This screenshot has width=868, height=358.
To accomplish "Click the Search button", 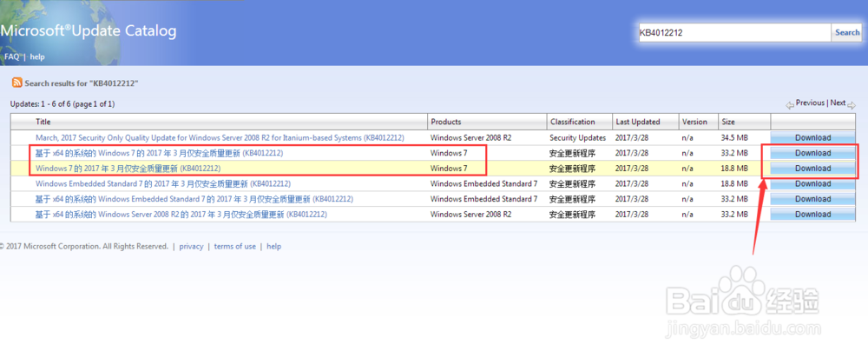I will 847,33.
